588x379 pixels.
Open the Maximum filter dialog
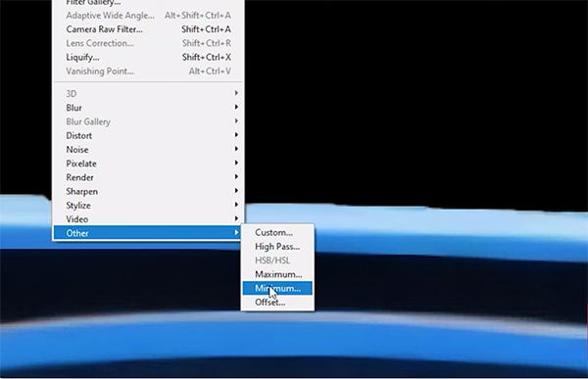coord(277,274)
